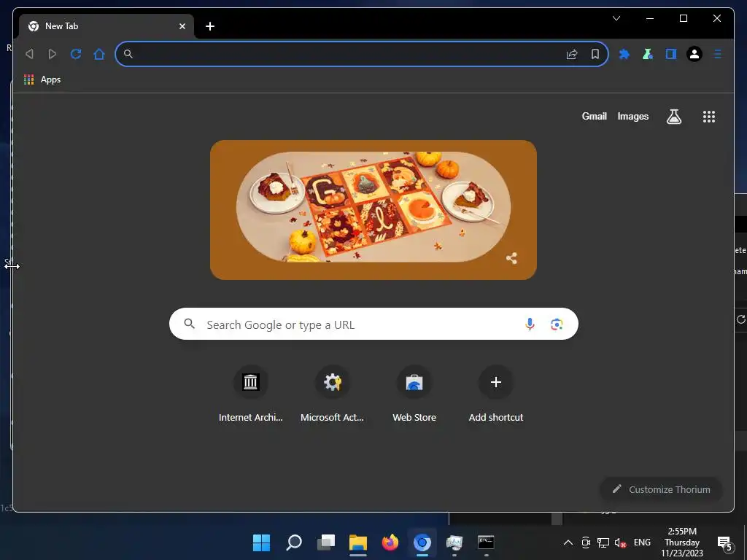Expand the tab search chevron

[616, 18]
